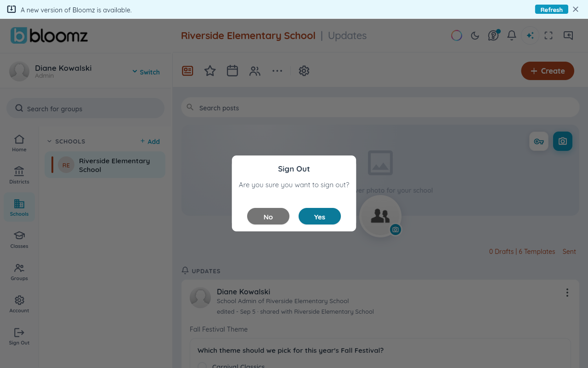The image size is (588, 368).
Task: Open the AI sparkle assistant icon
Action: point(530,35)
